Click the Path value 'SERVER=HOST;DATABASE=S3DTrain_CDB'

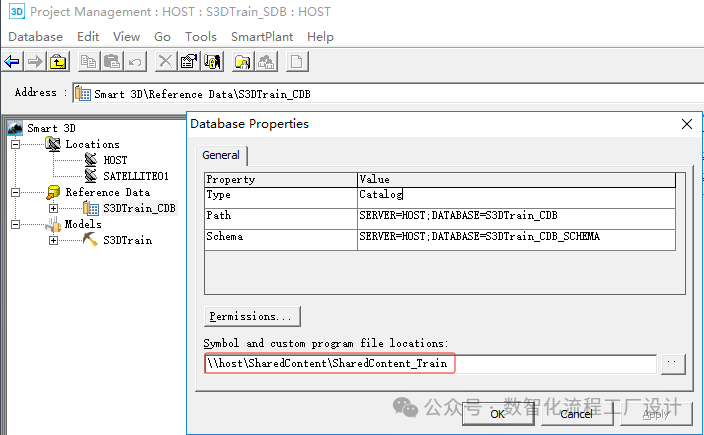(516, 219)
